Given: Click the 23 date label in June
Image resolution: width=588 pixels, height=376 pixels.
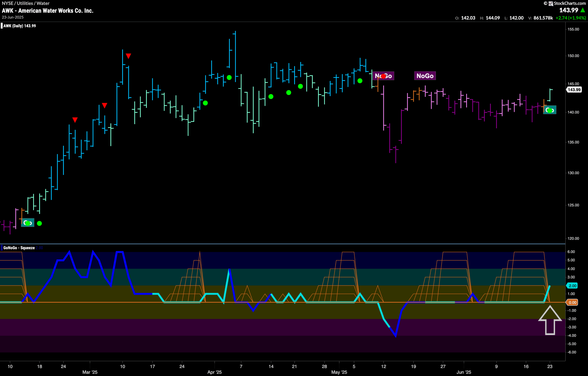Looking at the screenshot, I should (x=550, y=367).
